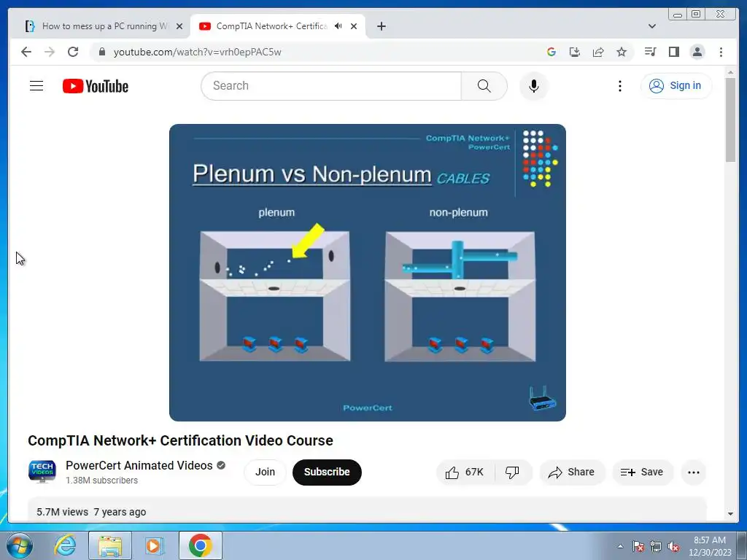Open the YouTube guide hamburger menu
Viewport: 747px width, 560px height.
tap(36, 86)
